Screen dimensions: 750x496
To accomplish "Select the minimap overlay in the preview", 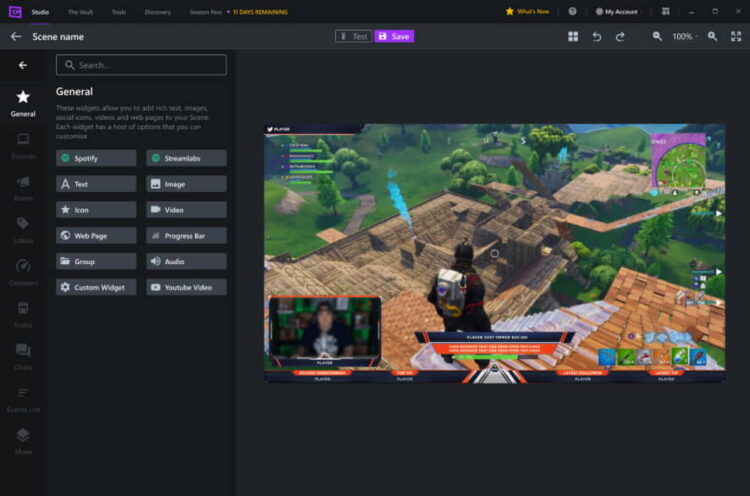I will point(679,162).
